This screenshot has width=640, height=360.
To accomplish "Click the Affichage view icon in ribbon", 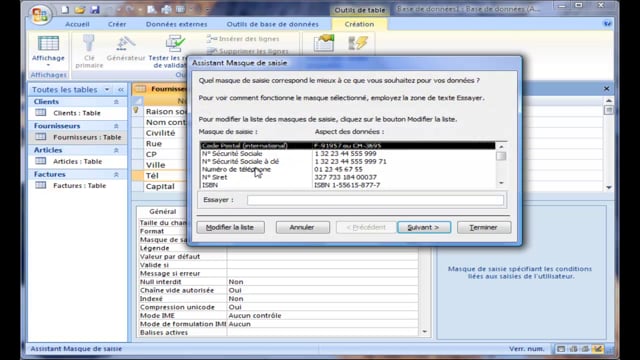I will point(48,44).
